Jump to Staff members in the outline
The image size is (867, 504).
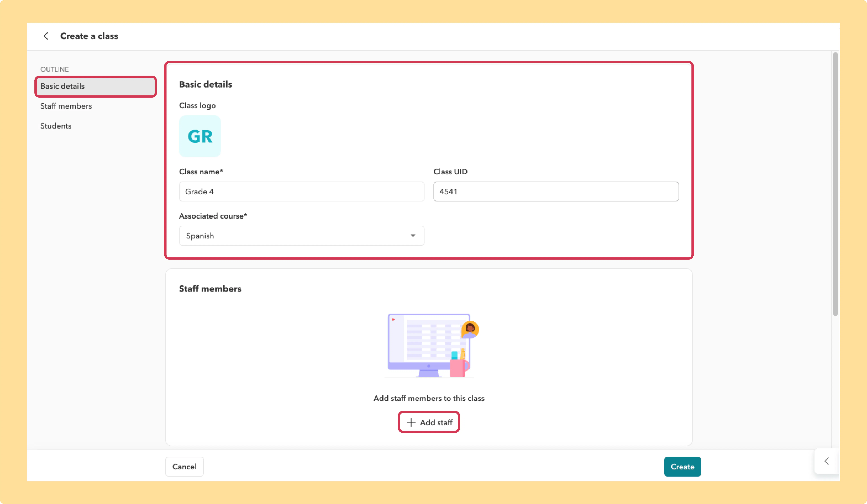pyautogui.click(x=66, y=106)
